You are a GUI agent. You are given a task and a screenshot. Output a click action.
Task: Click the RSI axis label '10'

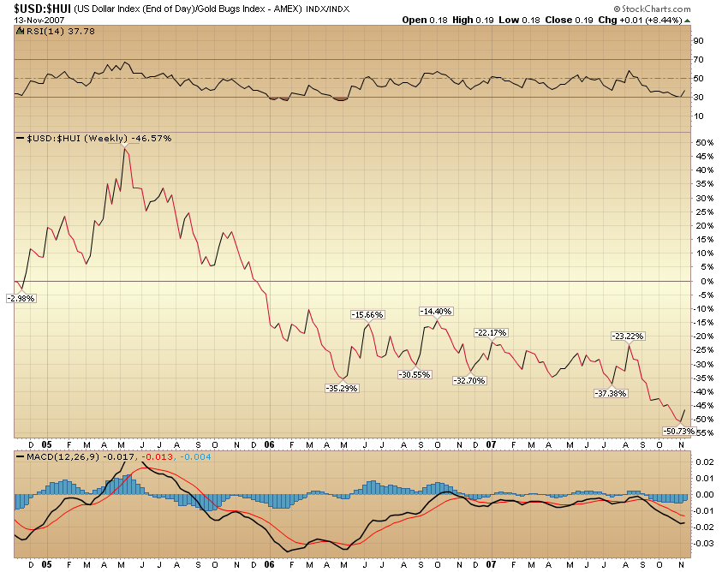699,116
